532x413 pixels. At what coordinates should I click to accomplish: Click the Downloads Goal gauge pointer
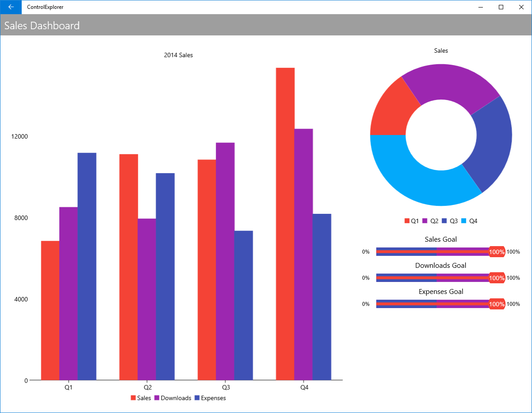coord(497,278)
